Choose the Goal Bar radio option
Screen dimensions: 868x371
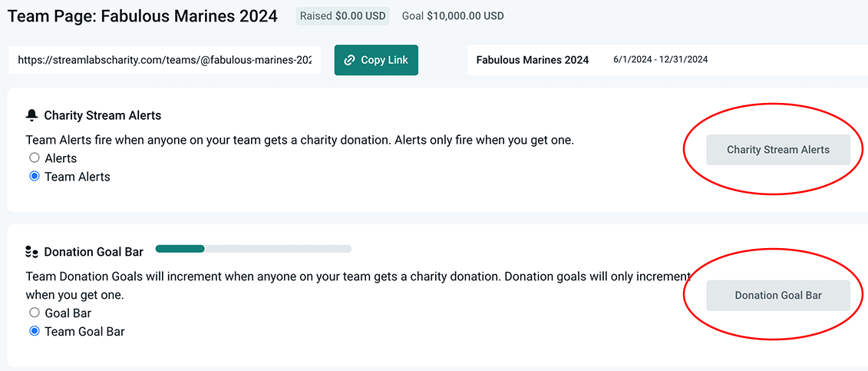tap(34, 313)
